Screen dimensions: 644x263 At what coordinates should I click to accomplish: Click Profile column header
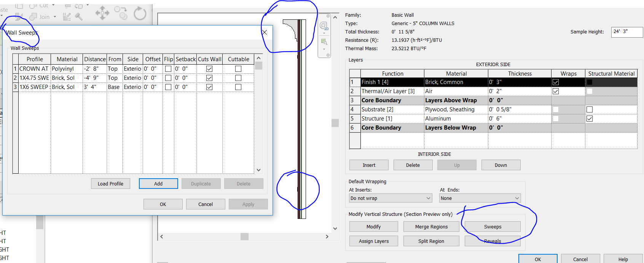35,59
